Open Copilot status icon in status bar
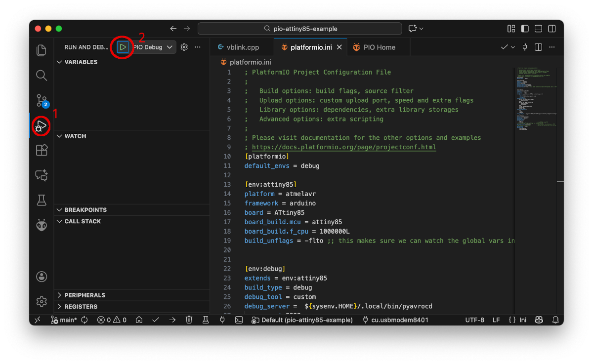The width and height of the screenshot is (593, 364). click(539, 320)
